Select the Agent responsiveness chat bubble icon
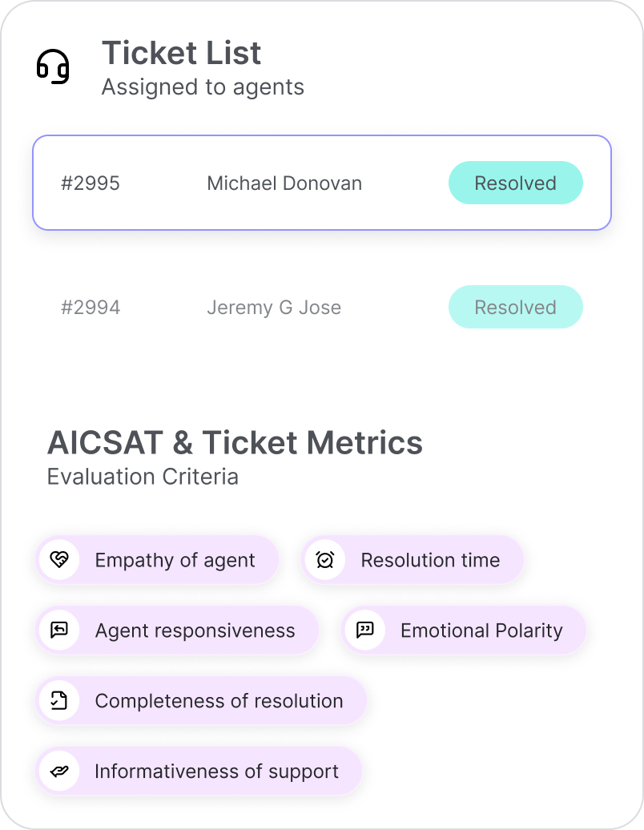 [x=59, y=631]
